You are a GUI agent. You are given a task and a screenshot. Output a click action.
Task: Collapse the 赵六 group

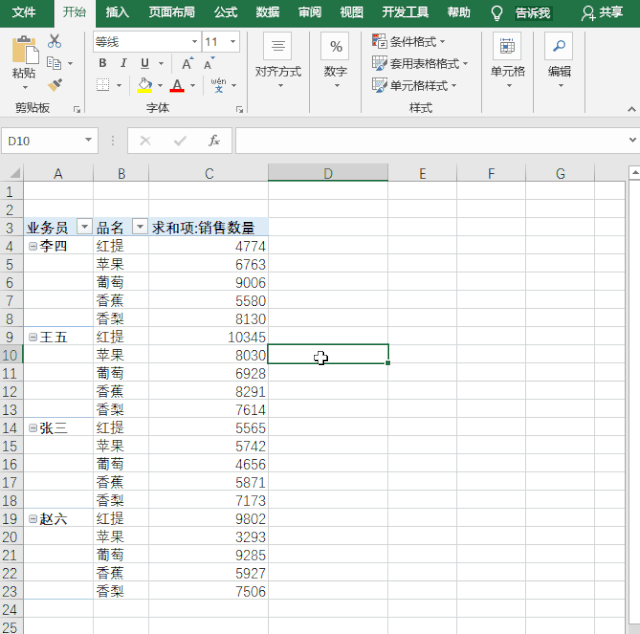tap(33, 519)
